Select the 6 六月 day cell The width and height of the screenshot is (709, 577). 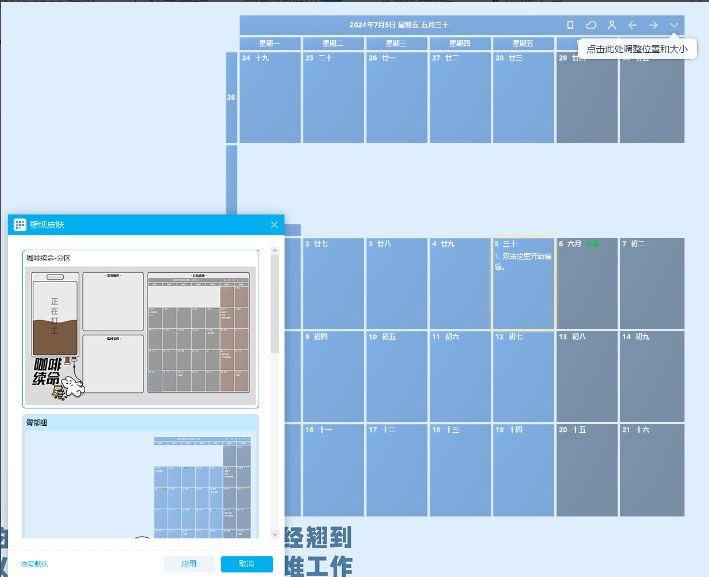586,284
